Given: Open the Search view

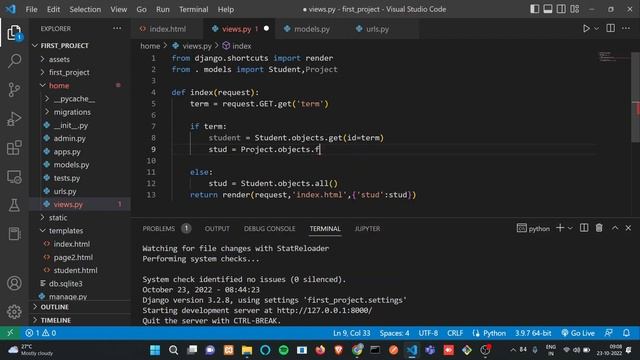Looking at the screenshot, I should [14, 61].
